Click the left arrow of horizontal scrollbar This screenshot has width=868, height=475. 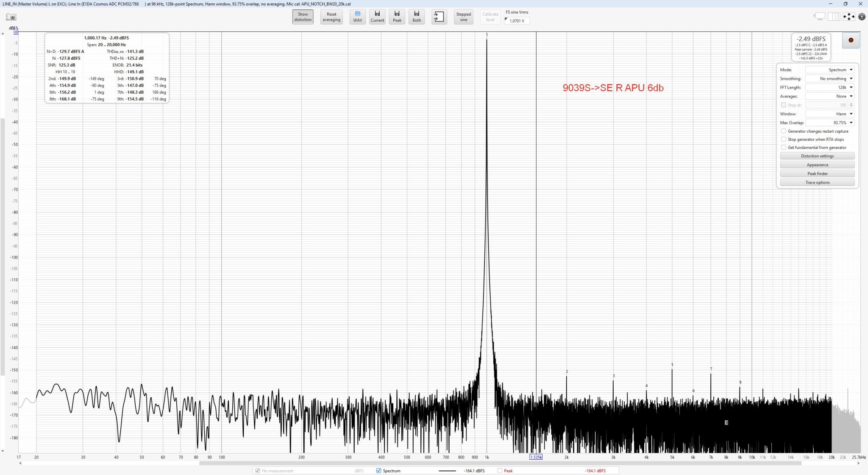pyautogui.click(x=20, y=463)
